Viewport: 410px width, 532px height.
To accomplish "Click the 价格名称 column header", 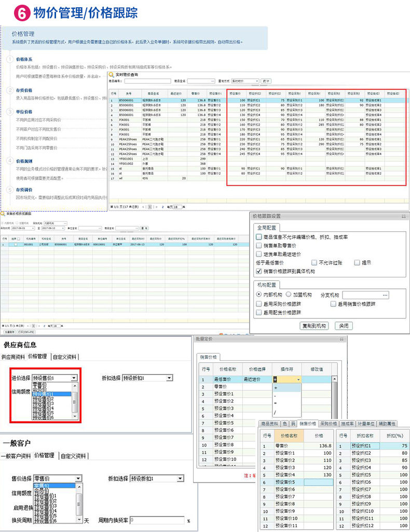I will click(x=289, y=436).
